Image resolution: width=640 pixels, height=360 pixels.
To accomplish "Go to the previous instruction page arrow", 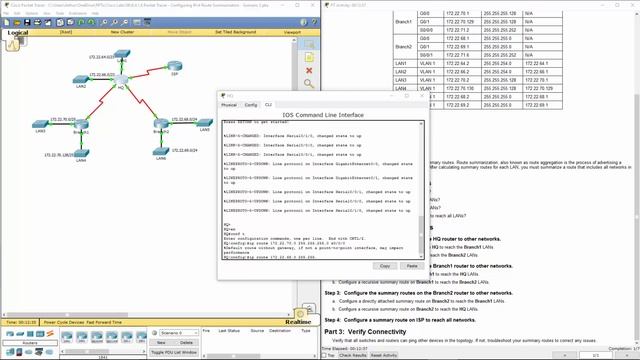I will click(565, 356).
